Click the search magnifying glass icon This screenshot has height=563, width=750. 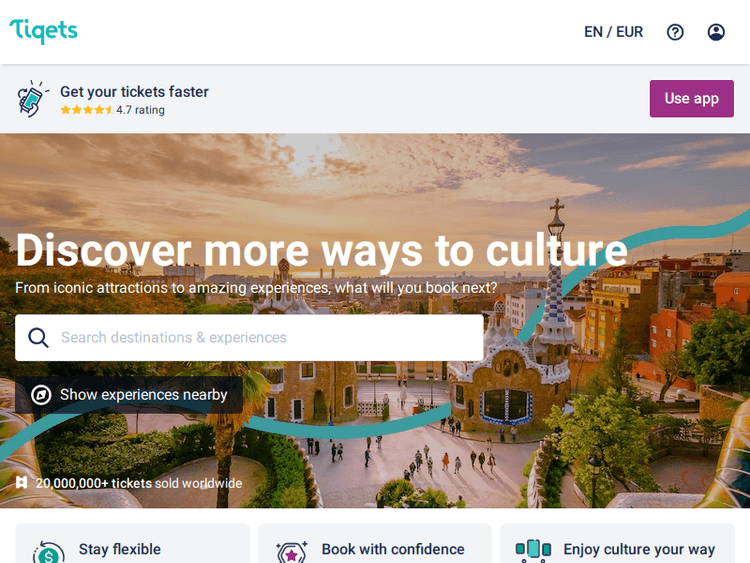pyautogui.click(x=38, y=338)
